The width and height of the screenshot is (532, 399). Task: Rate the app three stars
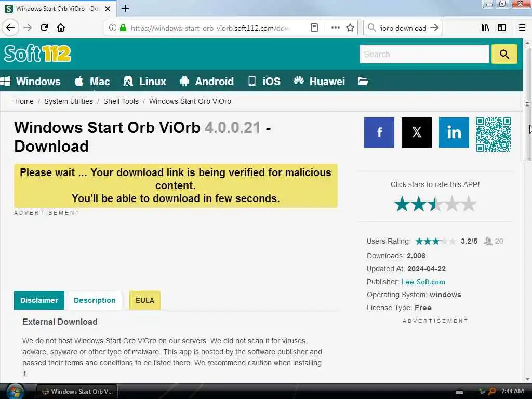435,204
